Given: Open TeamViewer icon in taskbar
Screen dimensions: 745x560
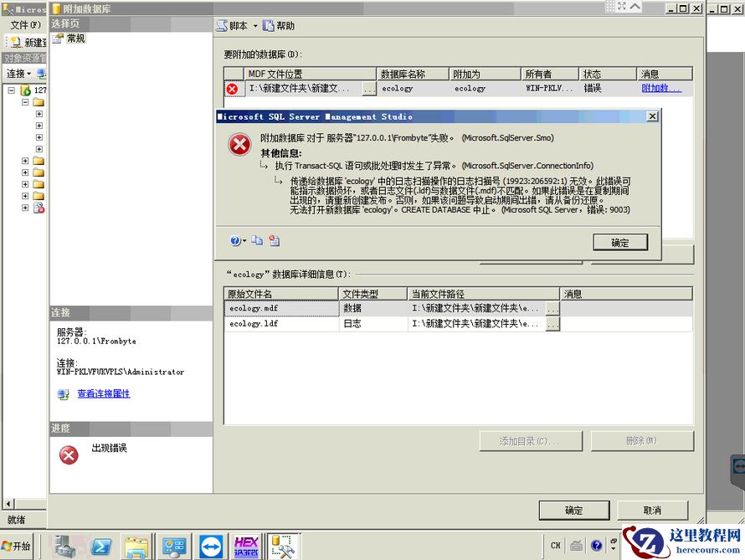Looking at the screenshot, I should [x=211, y=547].
